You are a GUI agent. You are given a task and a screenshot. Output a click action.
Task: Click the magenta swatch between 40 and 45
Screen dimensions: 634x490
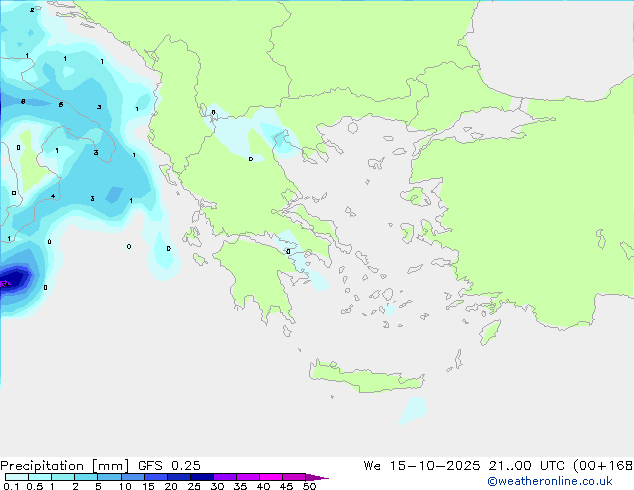(x=271, y=477)
